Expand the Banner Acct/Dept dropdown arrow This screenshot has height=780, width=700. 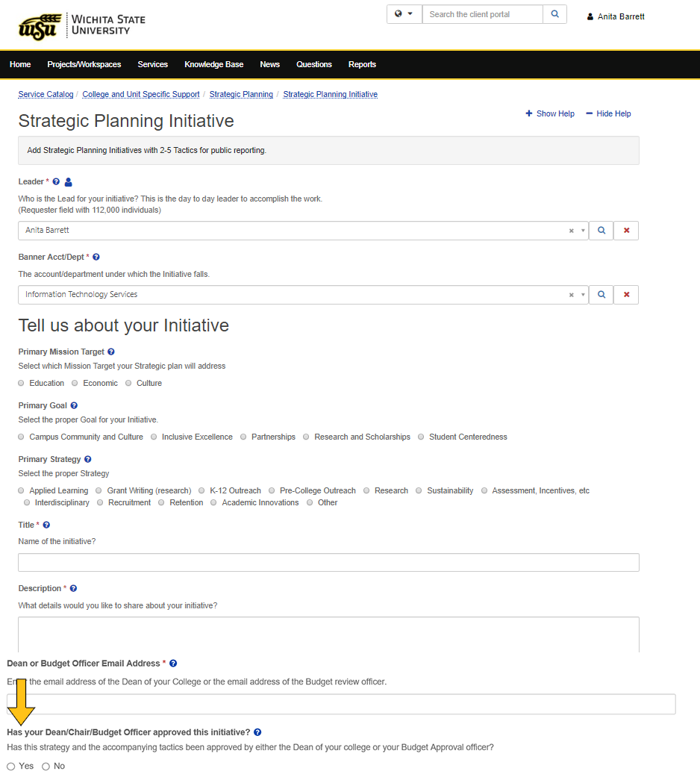pyautogui.click(x=583, y=295)
